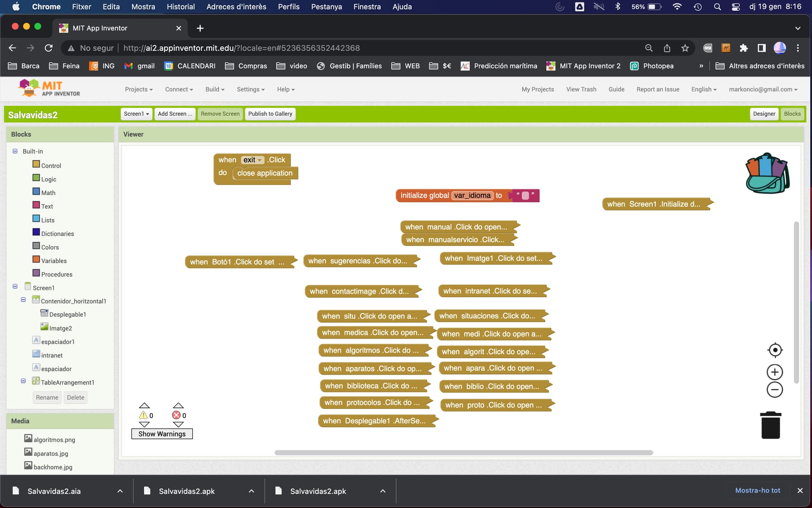The width and height of the screenshot is (812, 508).
Task: Click the horizontal scrollbar of the viewer
Action: pyautogui.click(x=464, y=453)
